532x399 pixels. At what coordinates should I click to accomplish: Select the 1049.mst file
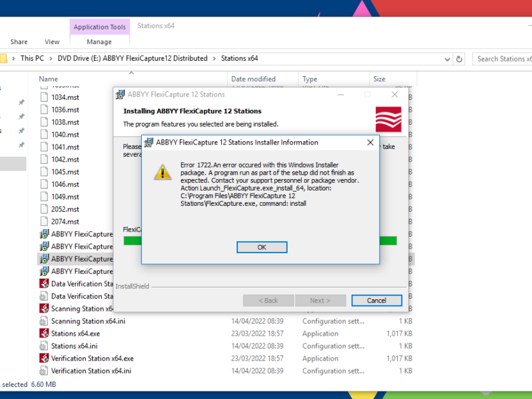pos(65,197)
